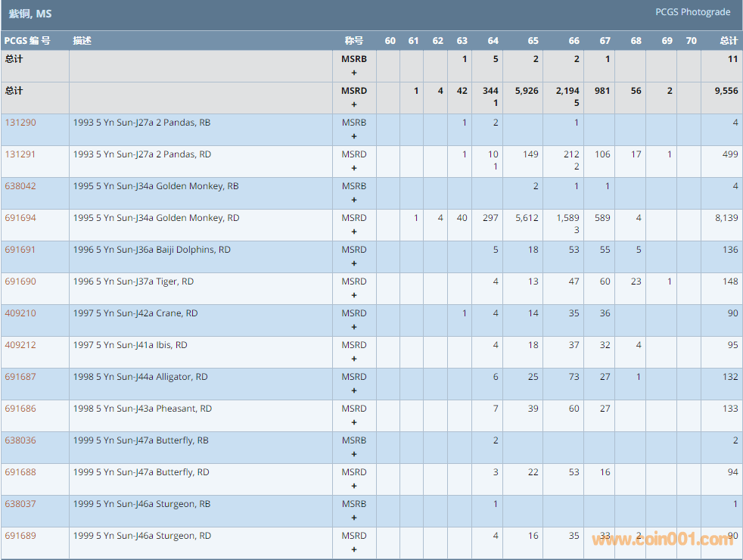Open PCGS number 638036 Butterfly RB
This screenshot has width=743, height=560.
tap(20, 440)
